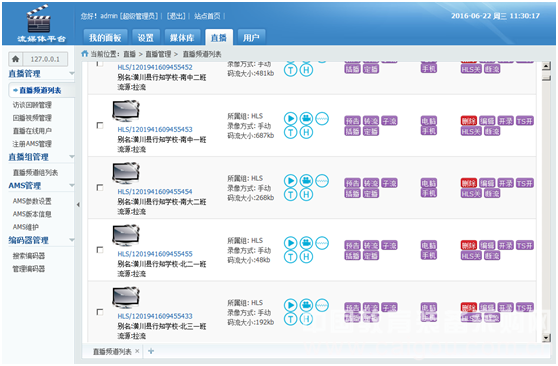Click the T icon for channel 1201941609455455

click(290, 257)
